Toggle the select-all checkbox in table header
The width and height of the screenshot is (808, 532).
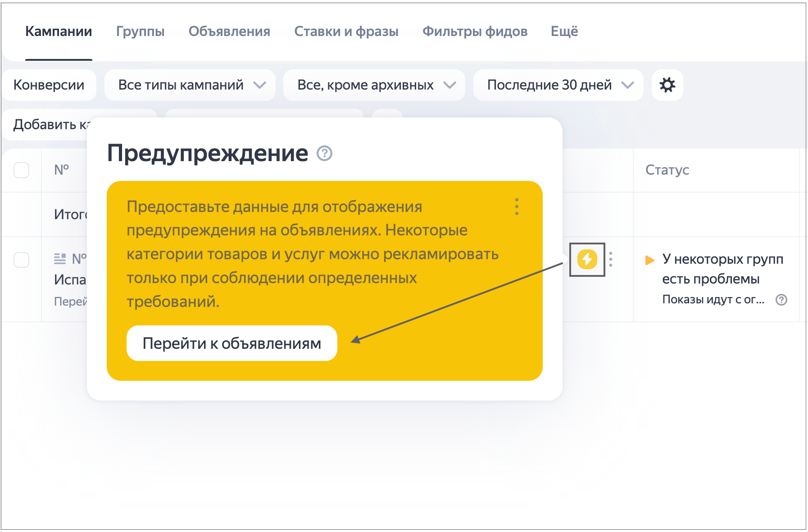(x=22, y=170)
